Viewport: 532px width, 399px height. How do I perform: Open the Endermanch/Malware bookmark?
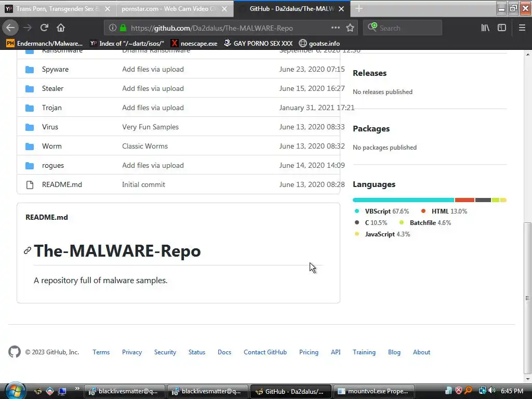(x=45, y=44)
